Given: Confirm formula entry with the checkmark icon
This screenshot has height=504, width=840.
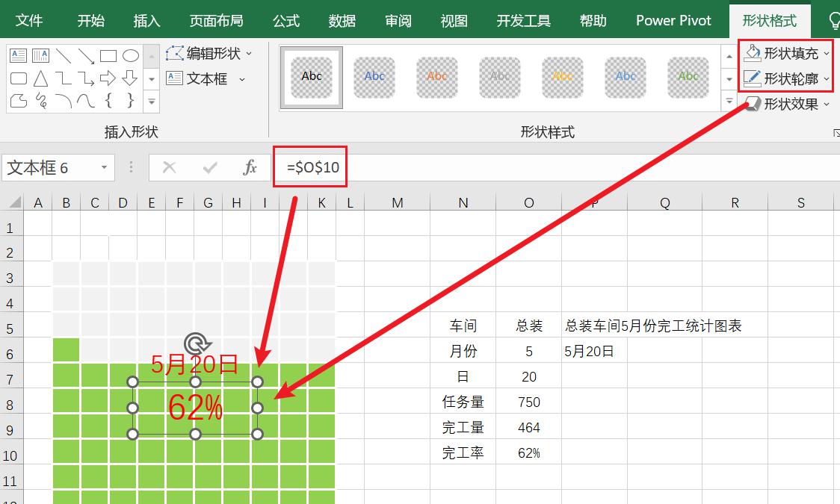Looking at the screenshot, I should click(210, 168).
